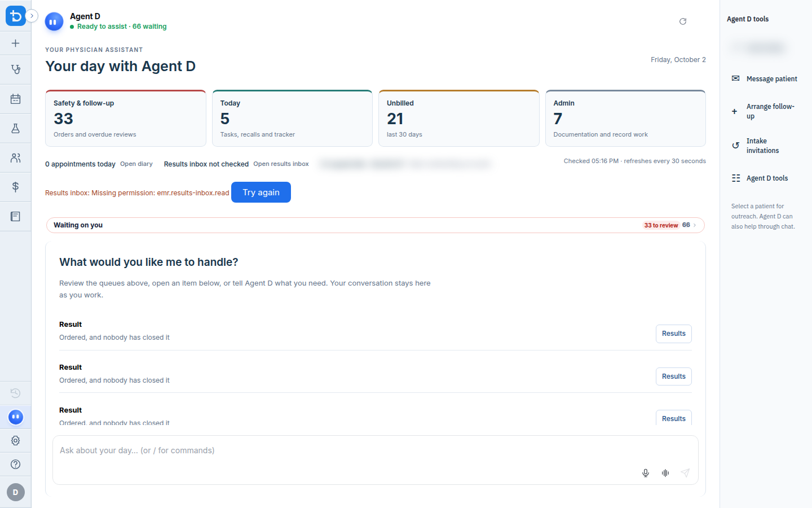This screenshot has height=508, width=812.
Task: Refresh the page with the reload icon
Action: point(683,21)
